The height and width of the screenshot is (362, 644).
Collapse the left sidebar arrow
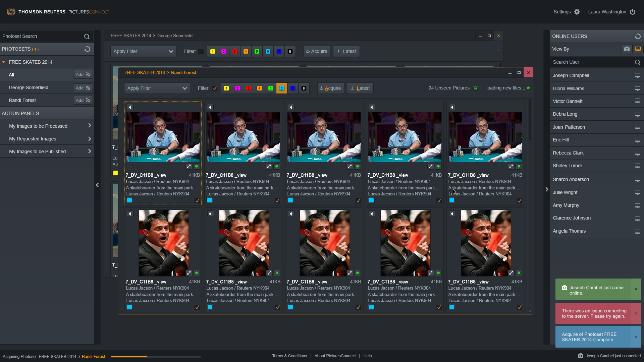pyautogui.click(x=97, y=185)
